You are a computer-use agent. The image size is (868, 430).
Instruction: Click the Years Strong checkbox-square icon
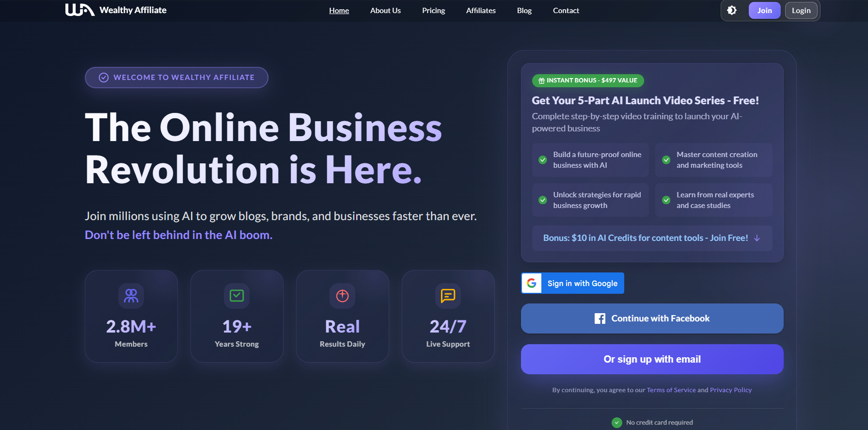(x=237, y=296)
